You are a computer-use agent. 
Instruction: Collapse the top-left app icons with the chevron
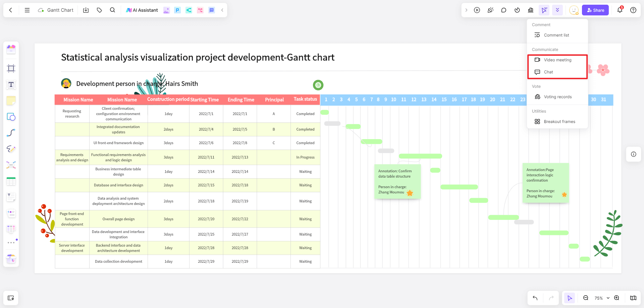click(x=222, y=10)
